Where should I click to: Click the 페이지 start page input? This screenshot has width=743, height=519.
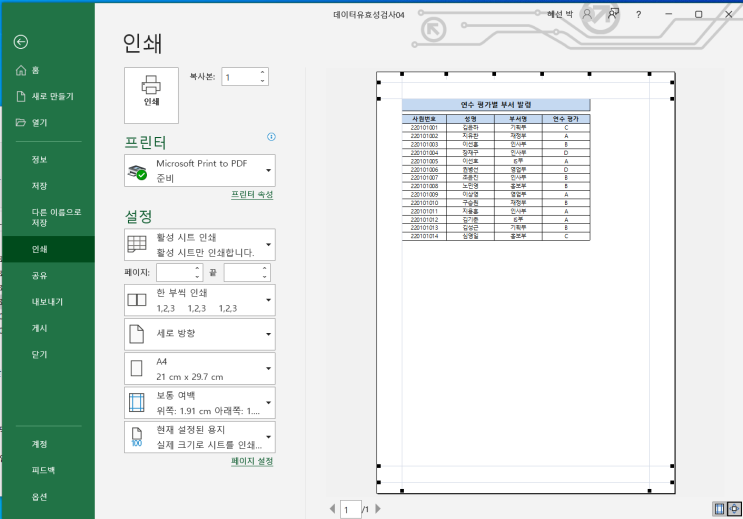coord(174,273)
